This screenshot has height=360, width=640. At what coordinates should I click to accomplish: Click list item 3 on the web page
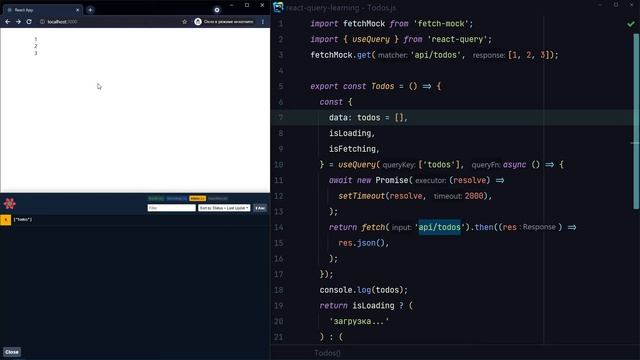(x=36, y=53)
